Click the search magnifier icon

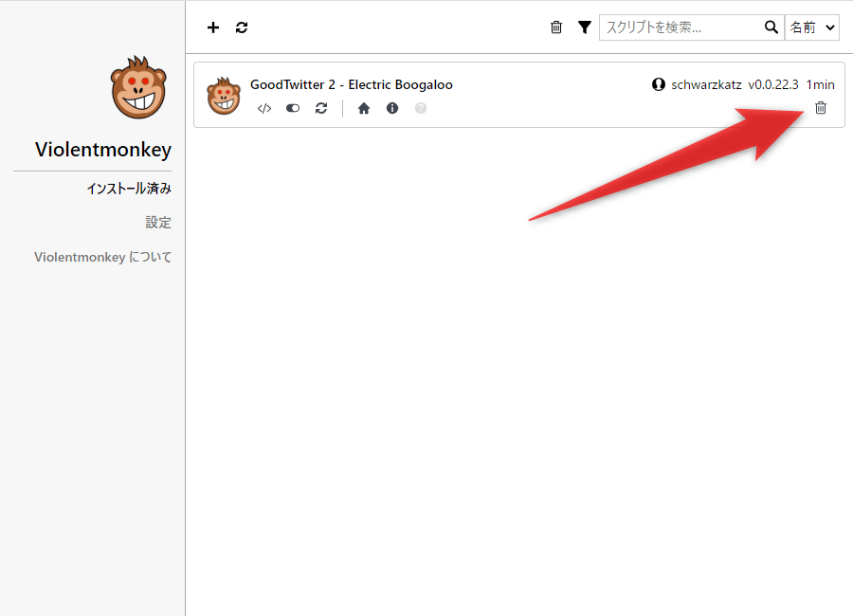click(x=771, y=27)
